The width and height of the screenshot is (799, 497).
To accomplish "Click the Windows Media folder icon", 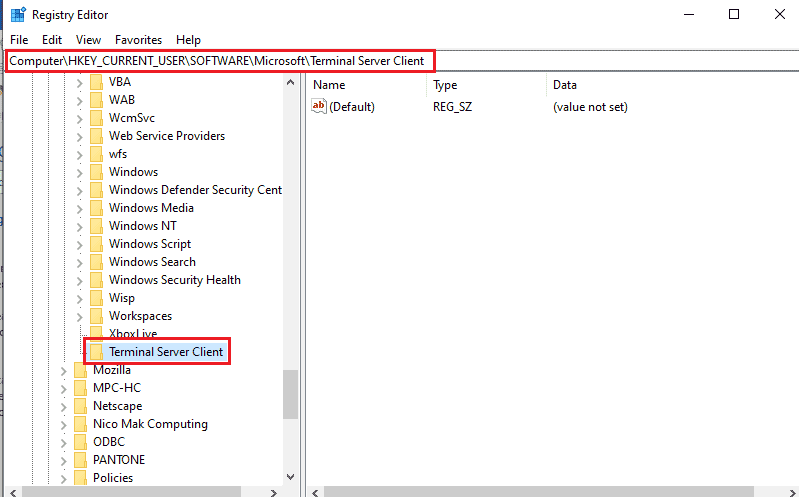I will pos(96,207).
